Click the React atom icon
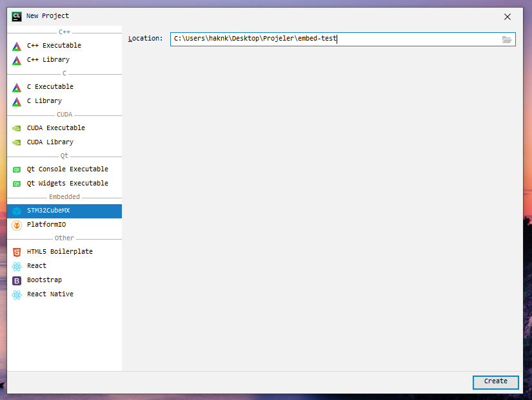This screenshot has height=400, width=532. tap(17, 267)
